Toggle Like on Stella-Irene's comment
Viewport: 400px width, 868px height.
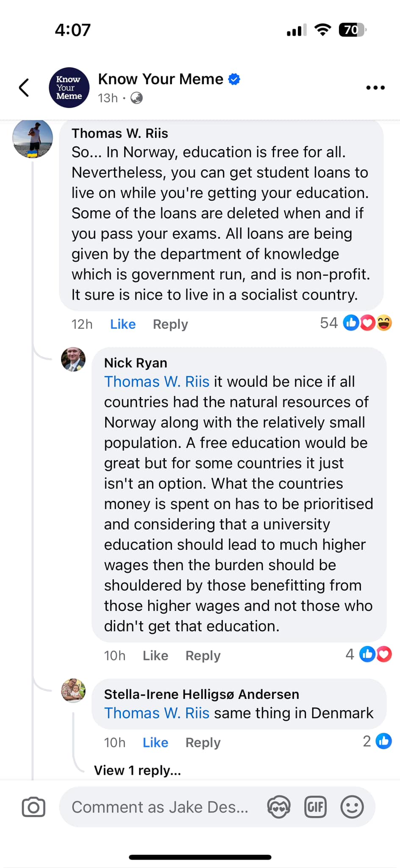pyautogui.click(x=156, y=743)
